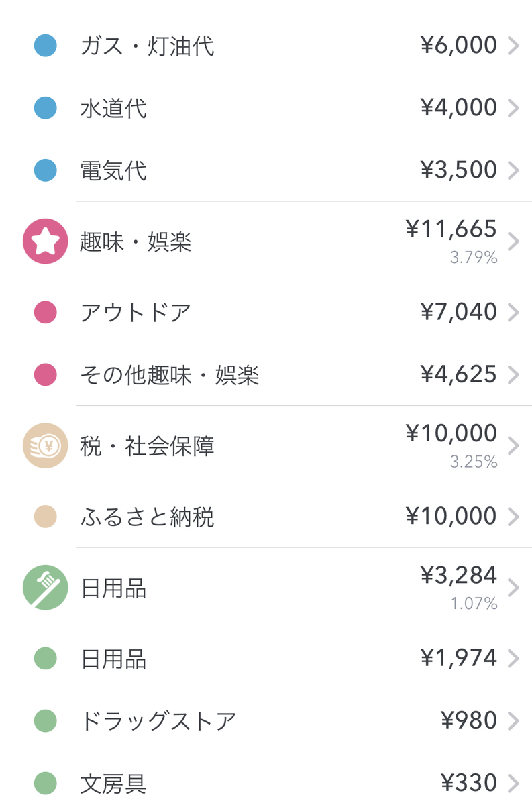This screenshot has width=532, height=805.
Task: Open the 税・社会保障 ¥10,000 chevron
Action: click(513, 445)
